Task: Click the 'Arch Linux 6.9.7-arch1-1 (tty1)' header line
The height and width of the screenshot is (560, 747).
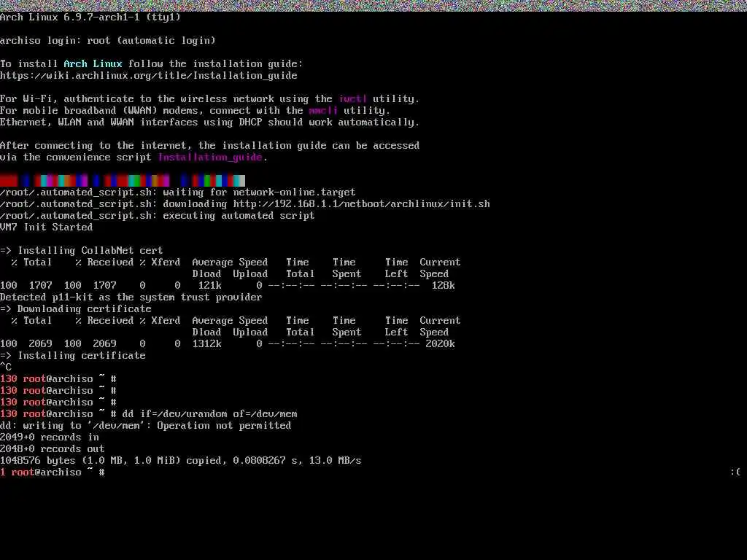Action: point(90,17)
